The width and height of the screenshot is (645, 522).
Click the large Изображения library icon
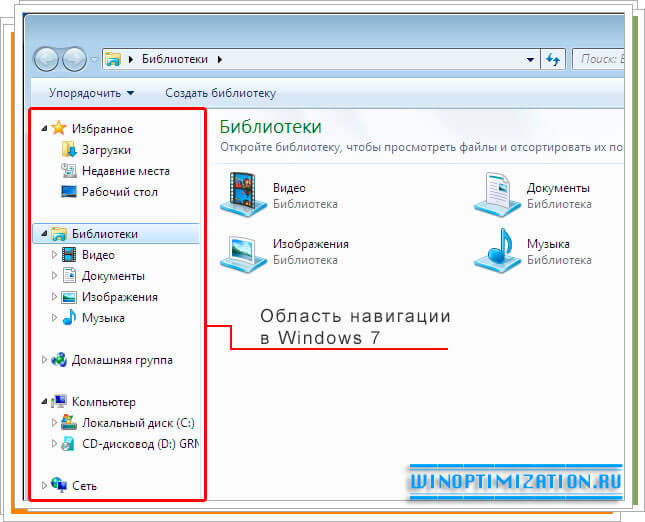click(244, 253)
